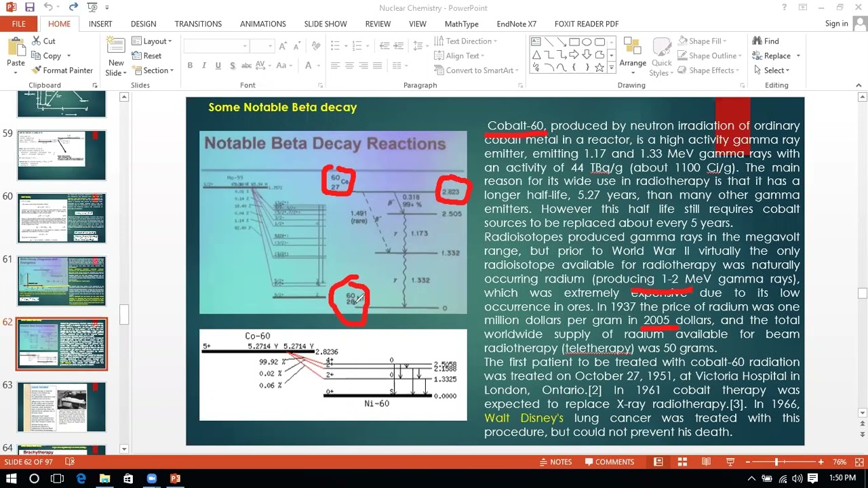The height and width of the screenshot is (488, 868).
Task: Center the paragraph text
Action: [349, 66]
